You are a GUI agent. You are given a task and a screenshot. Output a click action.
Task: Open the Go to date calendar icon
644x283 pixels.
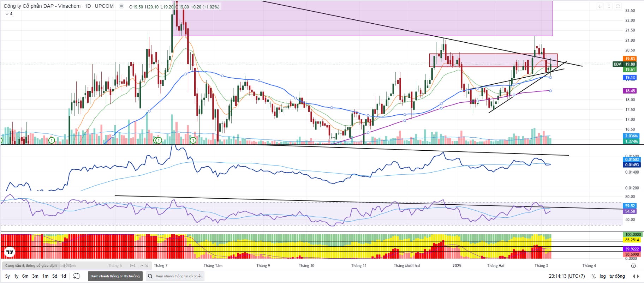[76, 276]
